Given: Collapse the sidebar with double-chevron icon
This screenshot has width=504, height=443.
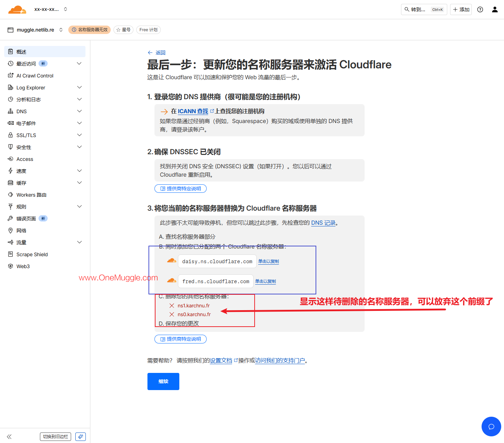Looking at the screenshot, I should [9, 437].
